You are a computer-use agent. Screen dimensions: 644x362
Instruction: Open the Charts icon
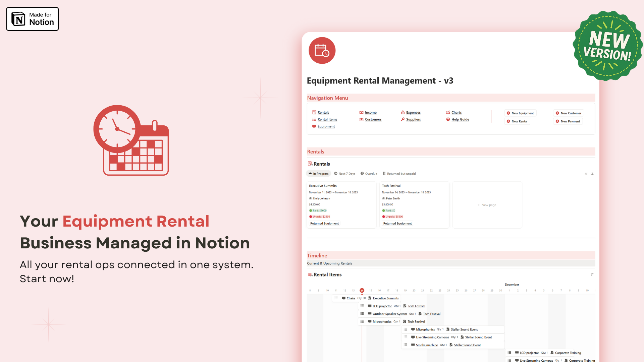pyautogui.click(x=448, y=112)
